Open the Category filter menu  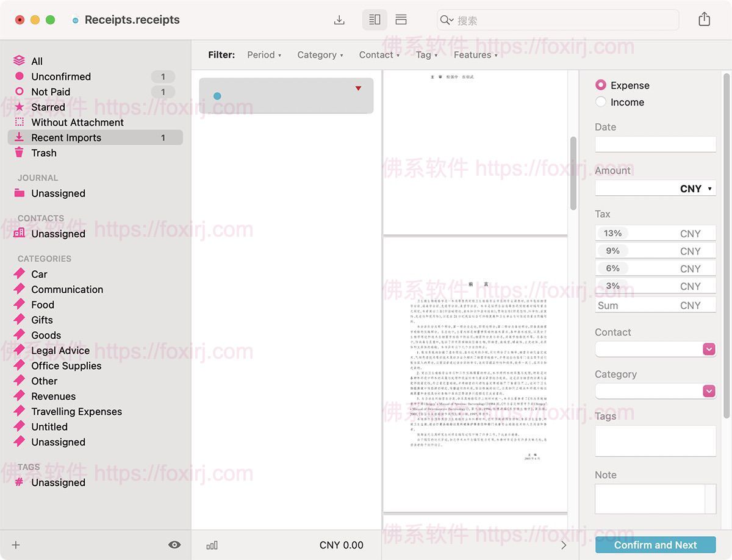pos(320,55)
